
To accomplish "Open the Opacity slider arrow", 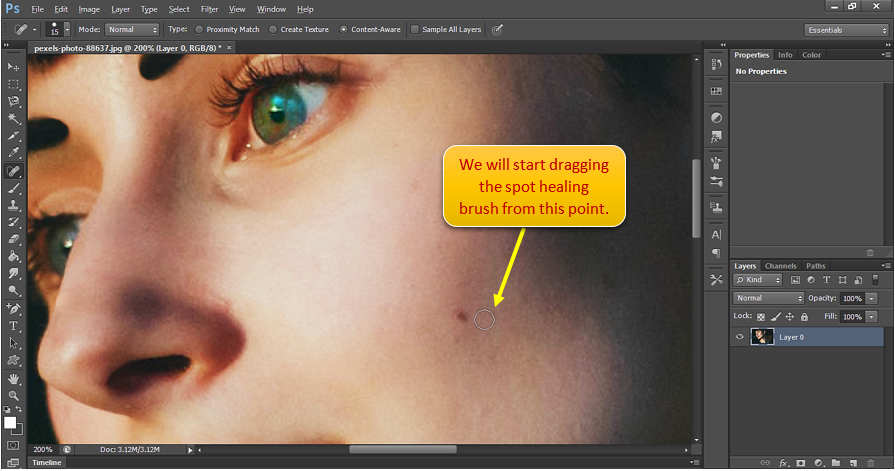I will (x=872, y=299).
